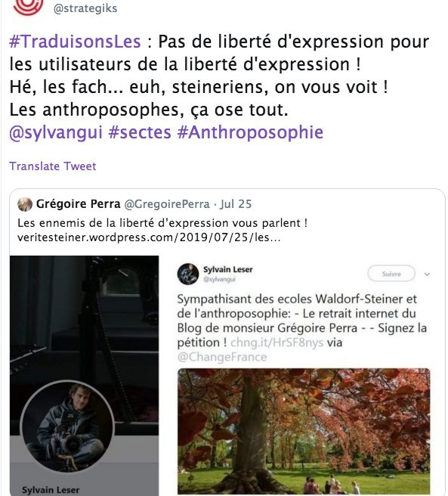Click the strategiks red logo avatar
This screenshot has width=448, height=496.
point(28,6)
